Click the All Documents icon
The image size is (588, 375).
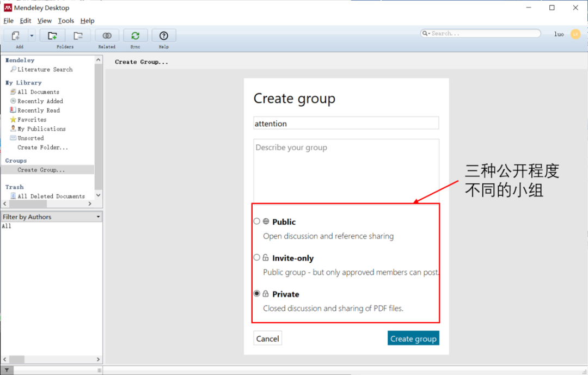pyautogui.click(x=13, y=91)
